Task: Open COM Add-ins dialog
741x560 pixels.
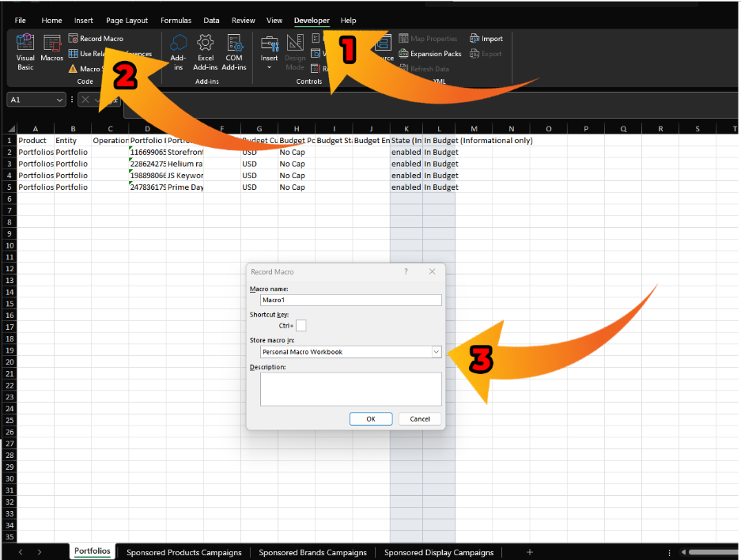Action: (x=234, y=52)
